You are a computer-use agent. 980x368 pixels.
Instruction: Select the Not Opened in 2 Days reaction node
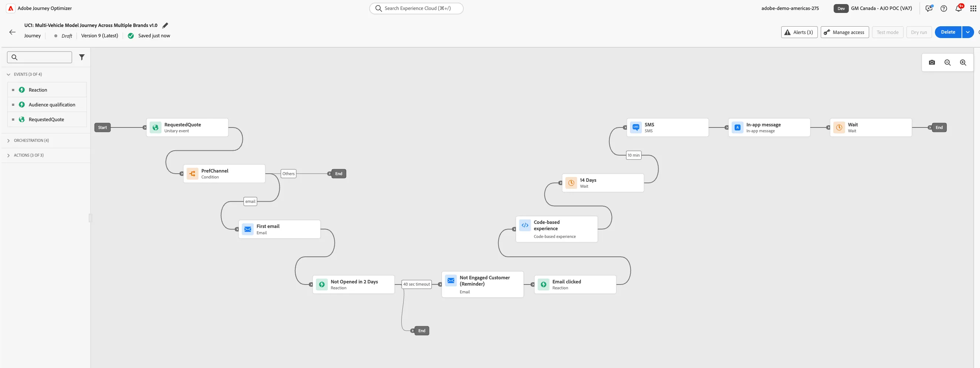click(353, 284)
